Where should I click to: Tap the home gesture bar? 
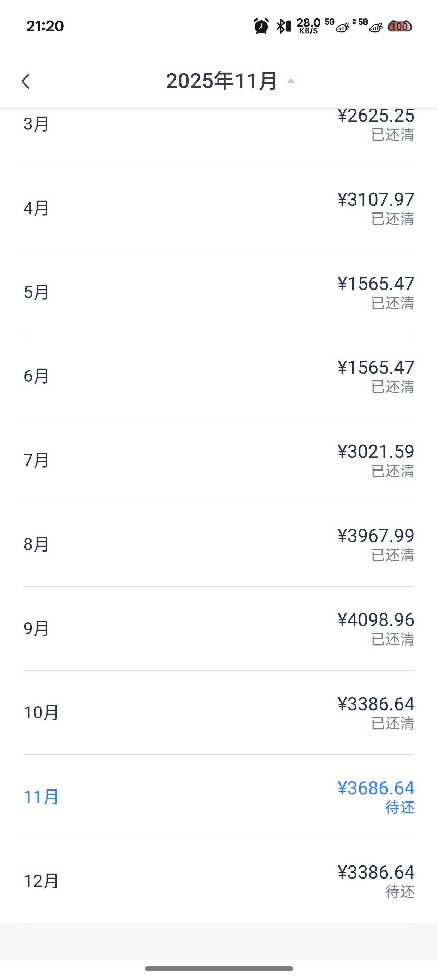pyautogui.click(x=219, y=969)
